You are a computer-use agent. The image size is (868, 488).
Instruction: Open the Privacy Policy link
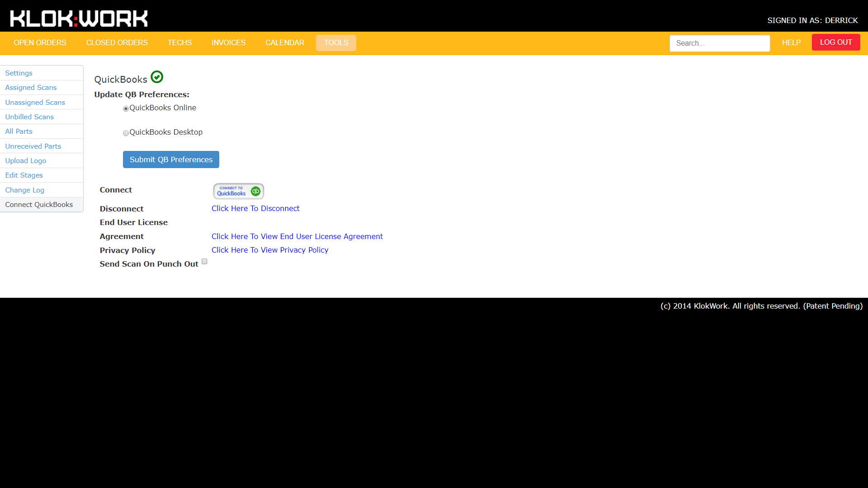[270, 250]
